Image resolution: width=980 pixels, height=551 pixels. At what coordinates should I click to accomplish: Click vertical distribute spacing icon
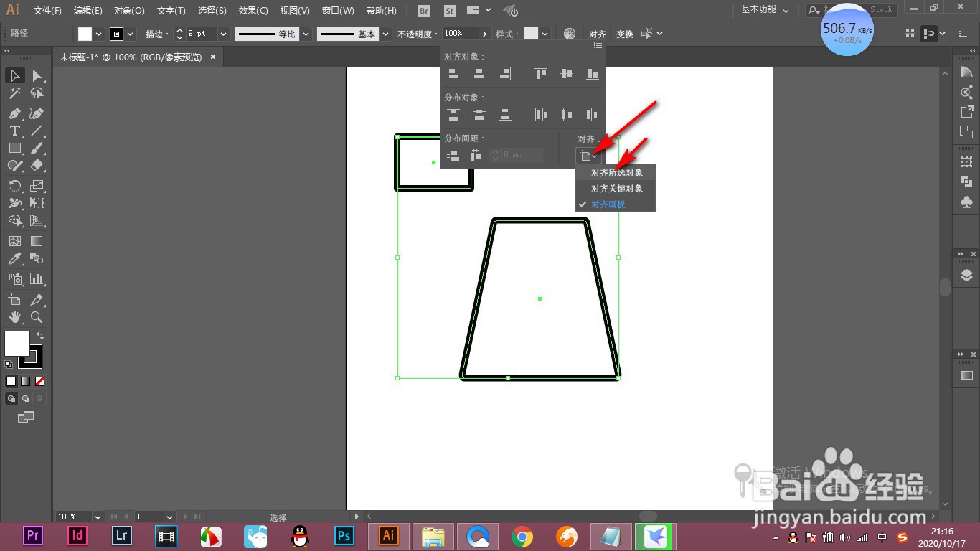tap(453, 155)
